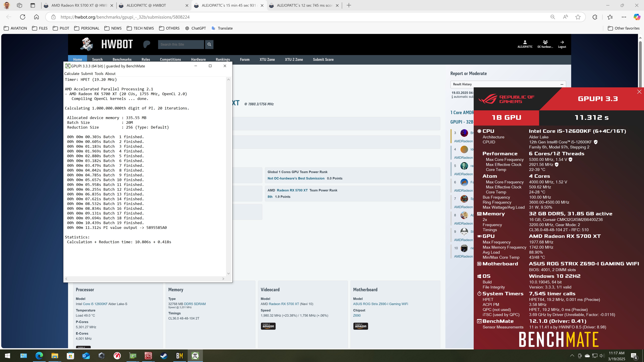644x362 pixels.
Task: Open the browser workspaces icon
Action: pyautogui.click(x=19, y=5)
